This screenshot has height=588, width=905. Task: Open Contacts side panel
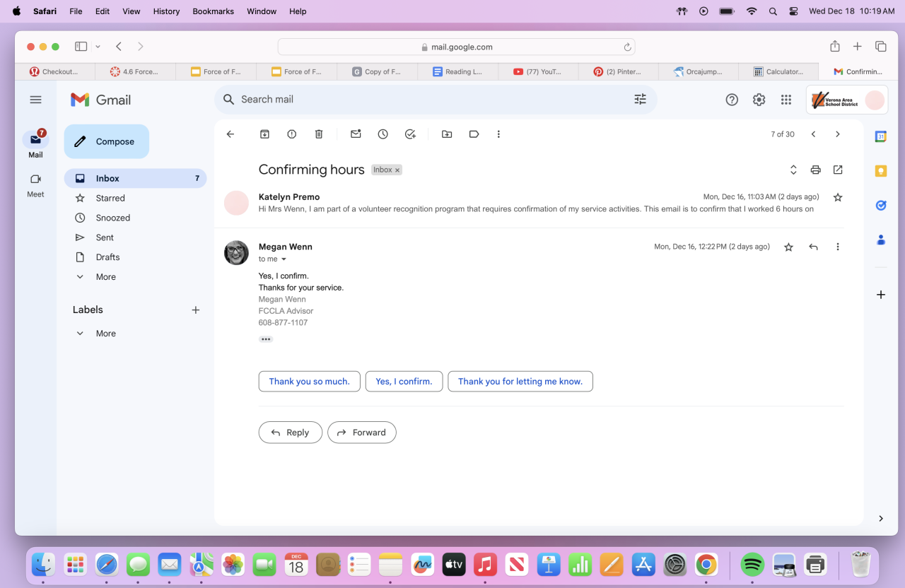[x=881, y=240]
